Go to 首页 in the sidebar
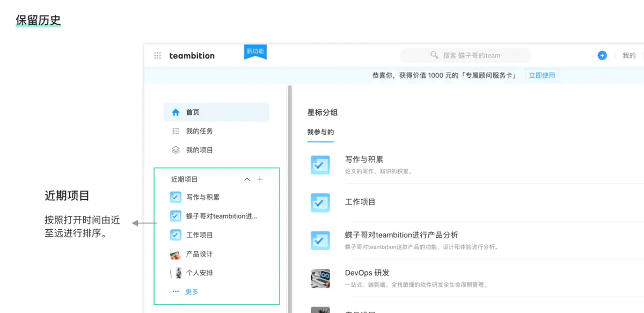 (216, 112)
